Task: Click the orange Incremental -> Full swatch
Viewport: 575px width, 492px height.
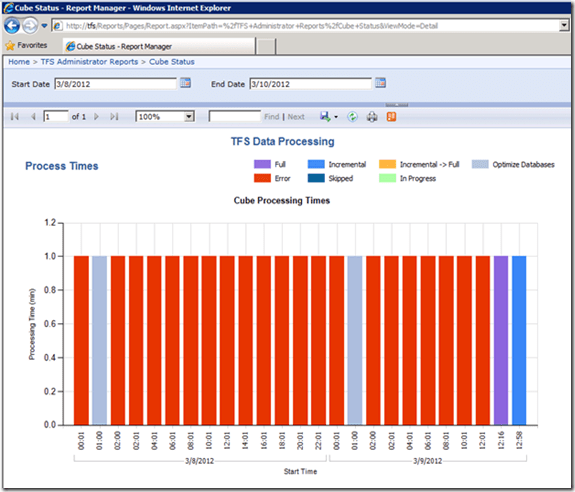Action: coord(388,164)
